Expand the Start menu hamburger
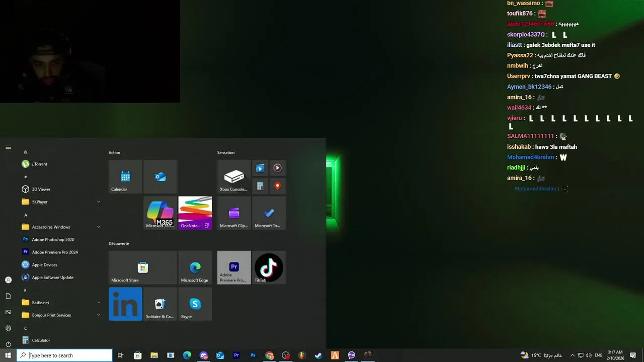 (8, 147)
